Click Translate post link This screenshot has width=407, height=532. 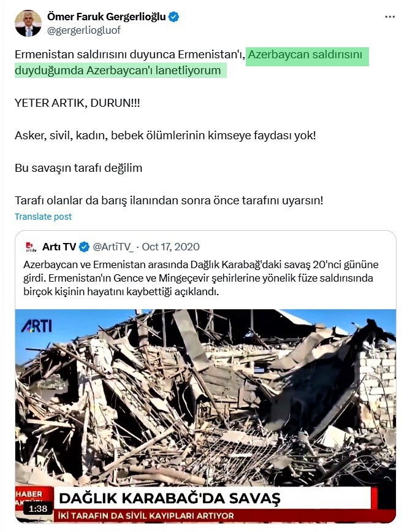tap(43, 217)
